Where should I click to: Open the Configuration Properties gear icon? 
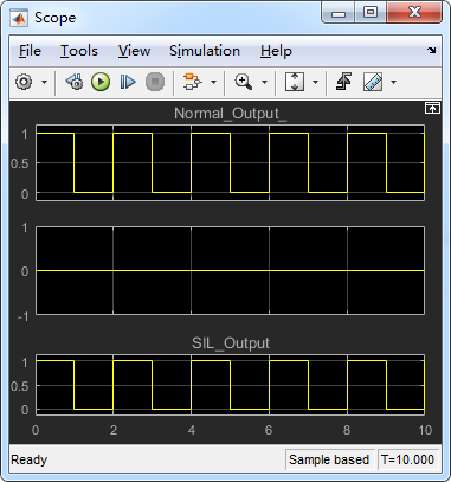pos(24,82)
